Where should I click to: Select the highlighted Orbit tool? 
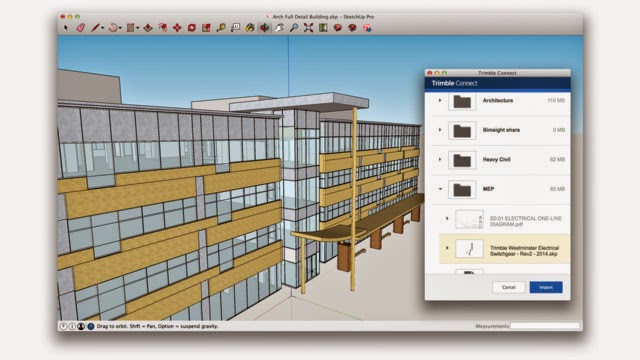point(264,28)
